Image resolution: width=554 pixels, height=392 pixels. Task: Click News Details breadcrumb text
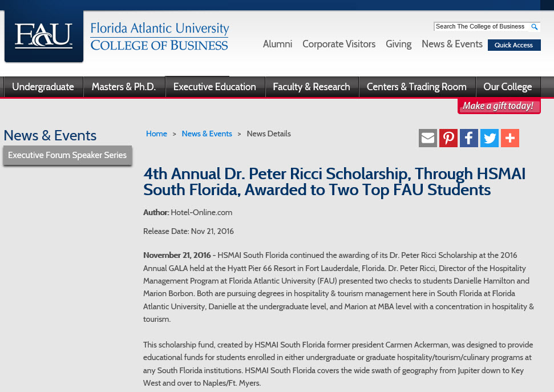pyautogui.click(x=269, y=134)
